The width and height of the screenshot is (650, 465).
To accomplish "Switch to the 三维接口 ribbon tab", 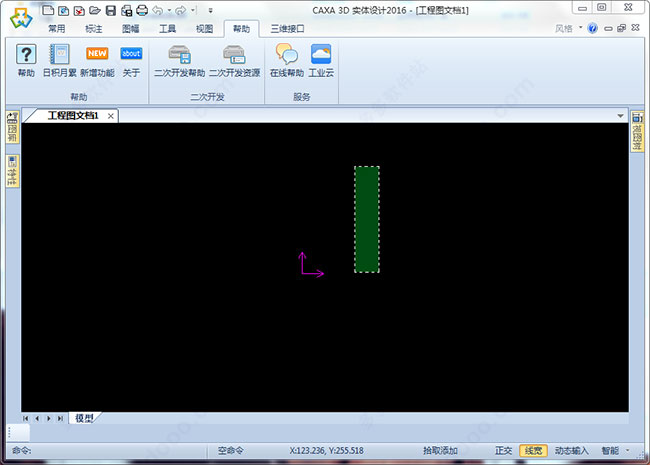I will (287, 28).
